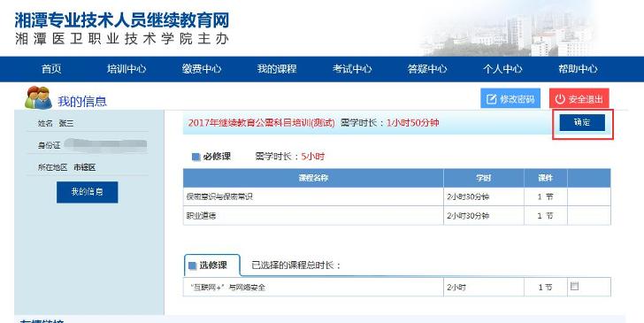Click 2小时30分钟 in 职业道德 row
This screenshot has height=323, width=644.
point(468,216)
